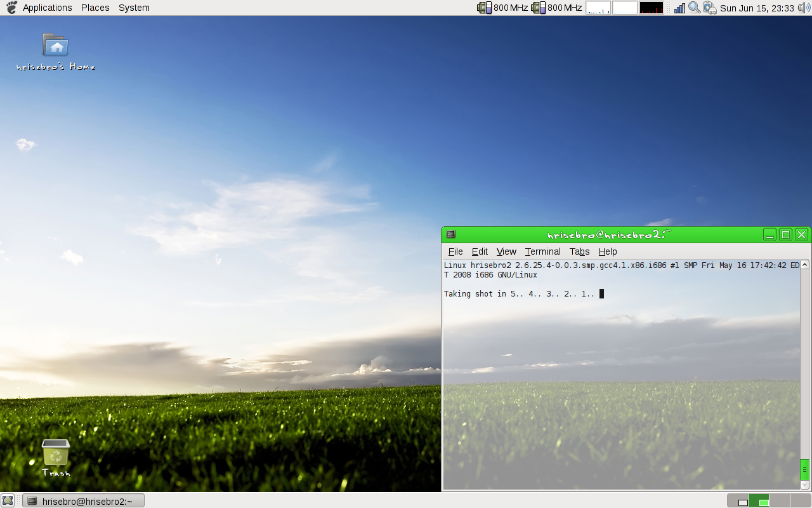Screen dimensions: 812x508
Task: Open the Applications menu
Action: point(47,8)
